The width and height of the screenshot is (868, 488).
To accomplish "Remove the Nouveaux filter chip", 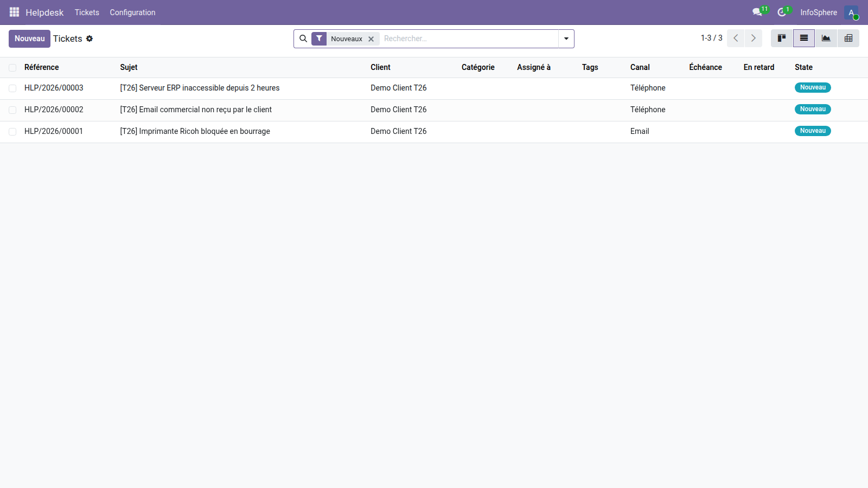I will tap(371, 38).
